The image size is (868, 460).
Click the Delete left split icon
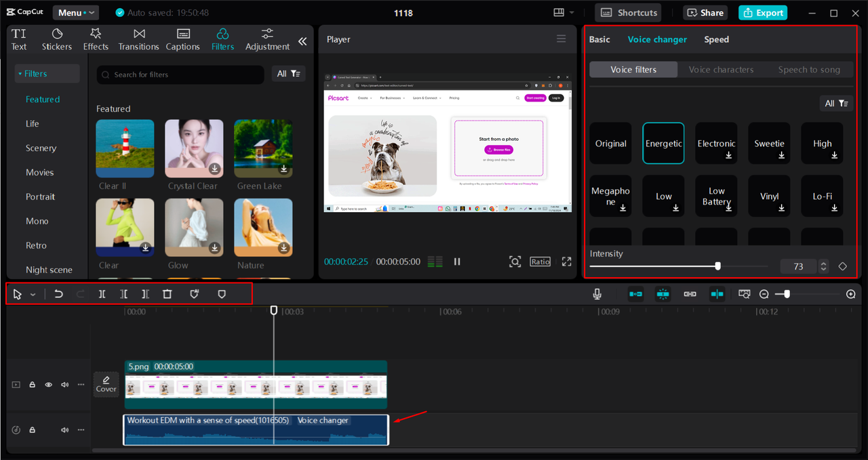123,294
